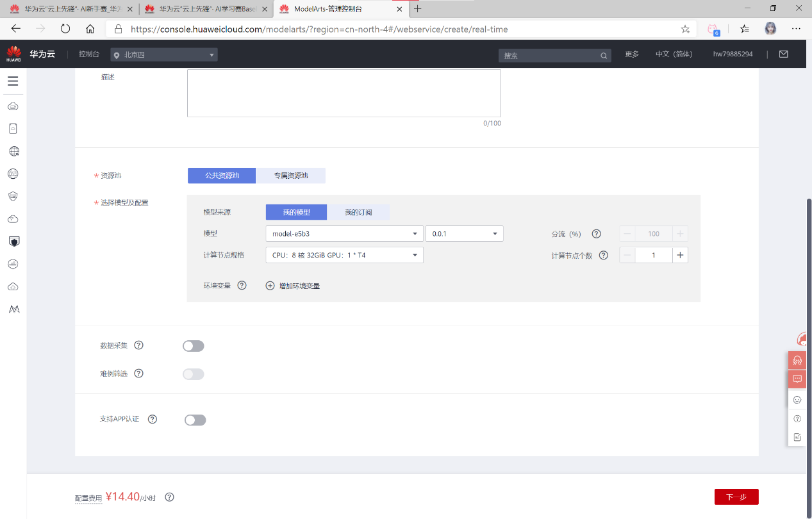Open 控制台 in top navigation
This screenshot has width=812, height=519.
pyautogui.click(x=89, y=54)
